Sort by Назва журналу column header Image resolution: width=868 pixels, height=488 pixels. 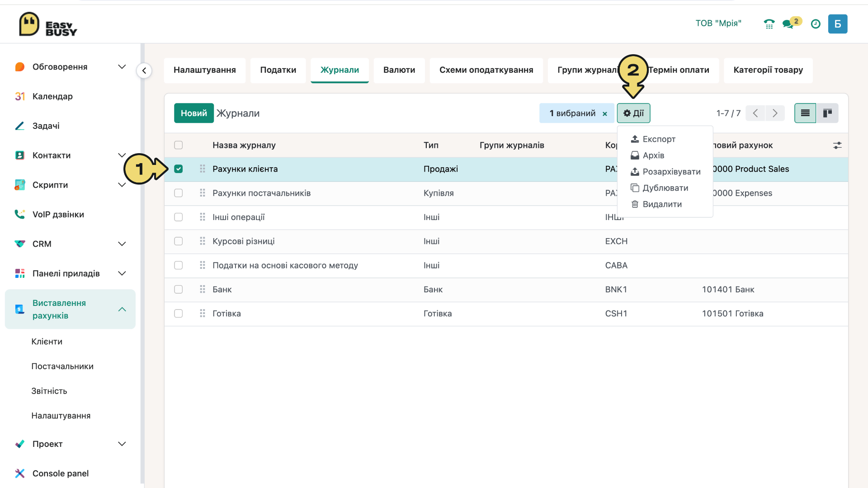[x=244, y=145]
